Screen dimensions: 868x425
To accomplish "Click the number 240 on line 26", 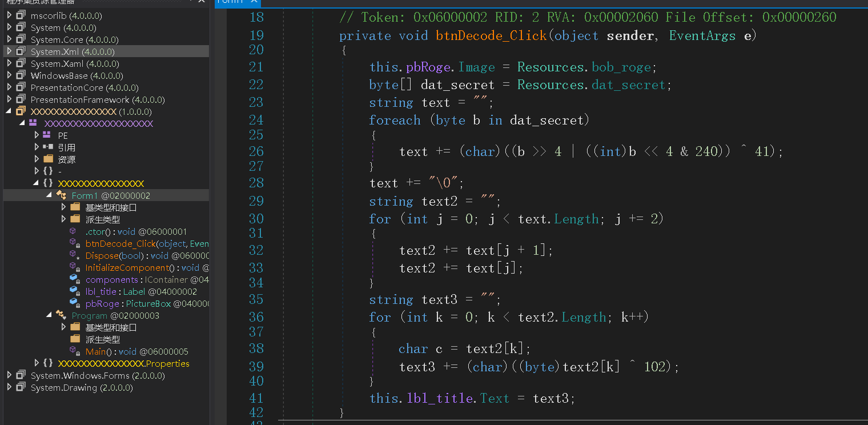I will [706, 151].
